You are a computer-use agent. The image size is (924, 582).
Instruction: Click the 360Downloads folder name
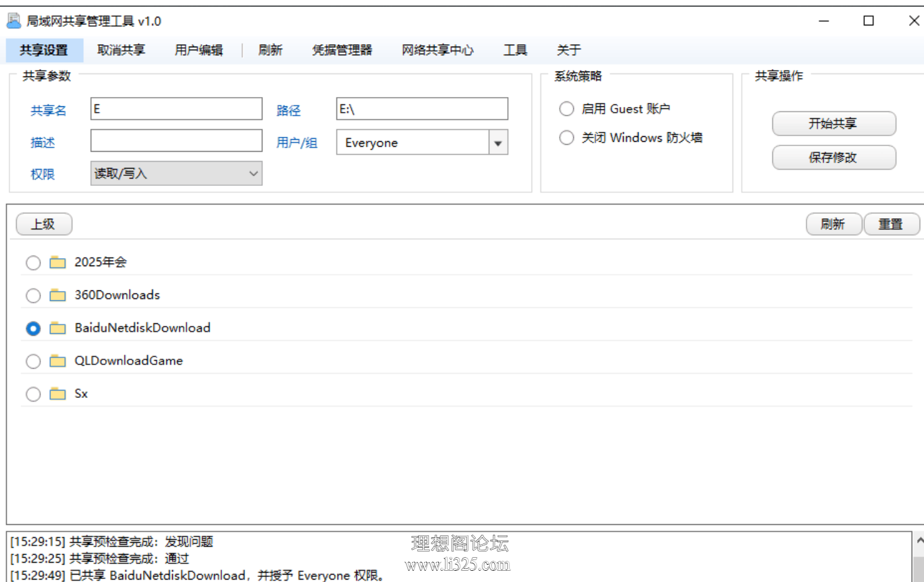[x=118, y=295]
